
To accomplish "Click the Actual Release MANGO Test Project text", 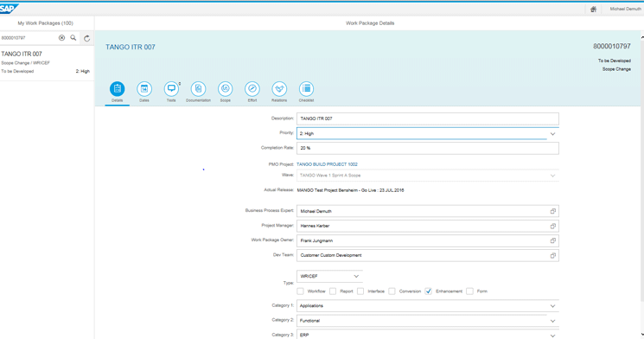I will (350, 190).
